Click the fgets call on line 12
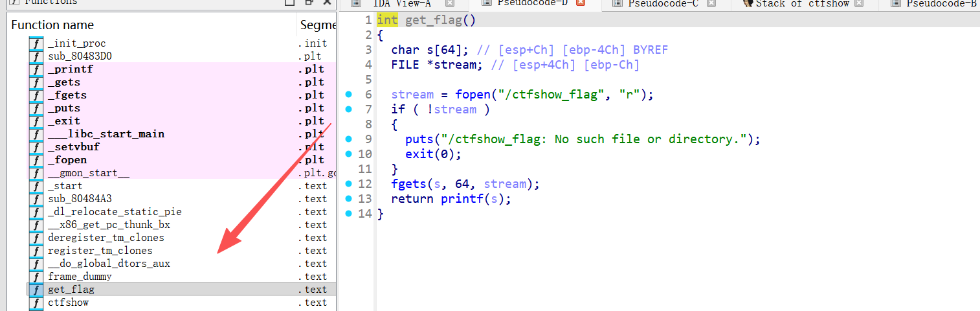Screen dimensions: 980x311 pyautogui.click(x=409, y=184)
